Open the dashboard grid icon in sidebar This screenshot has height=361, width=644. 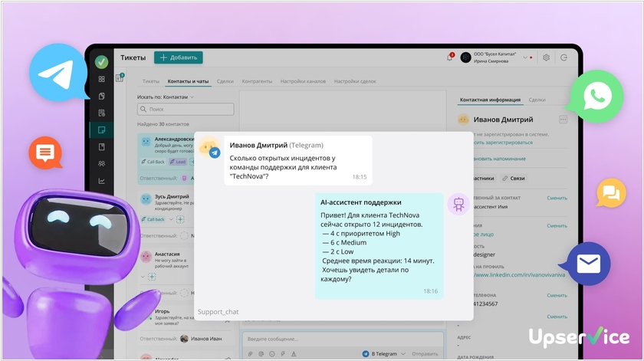101,79
